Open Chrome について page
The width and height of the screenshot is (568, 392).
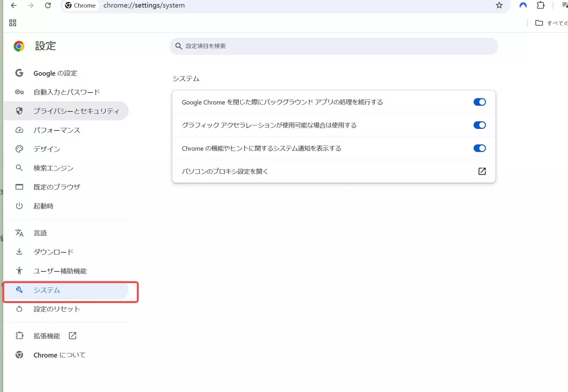click(66, 355)
